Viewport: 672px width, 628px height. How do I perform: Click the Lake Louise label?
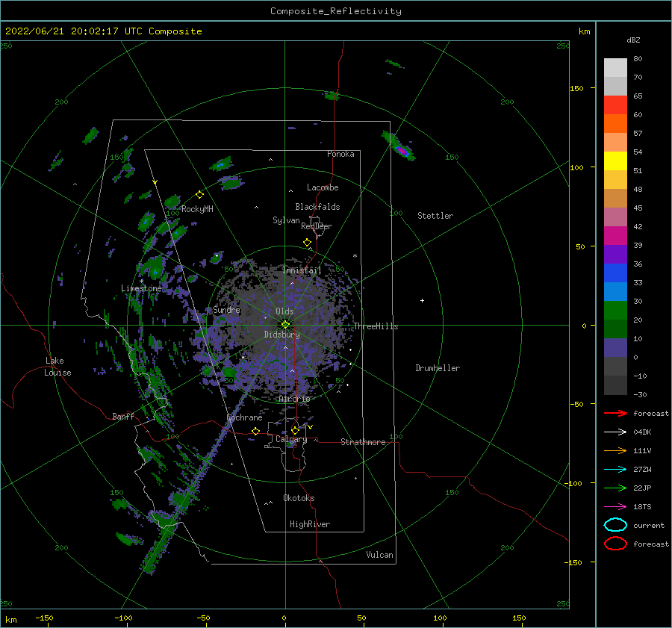click(x=57, y=367)
